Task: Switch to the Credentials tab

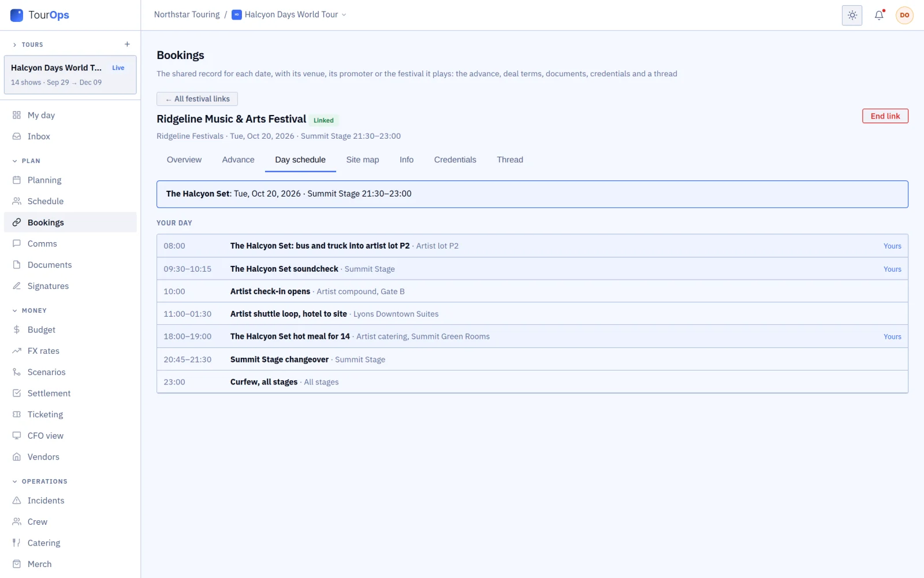Action: pyautogui.click(x=455, y=160)
